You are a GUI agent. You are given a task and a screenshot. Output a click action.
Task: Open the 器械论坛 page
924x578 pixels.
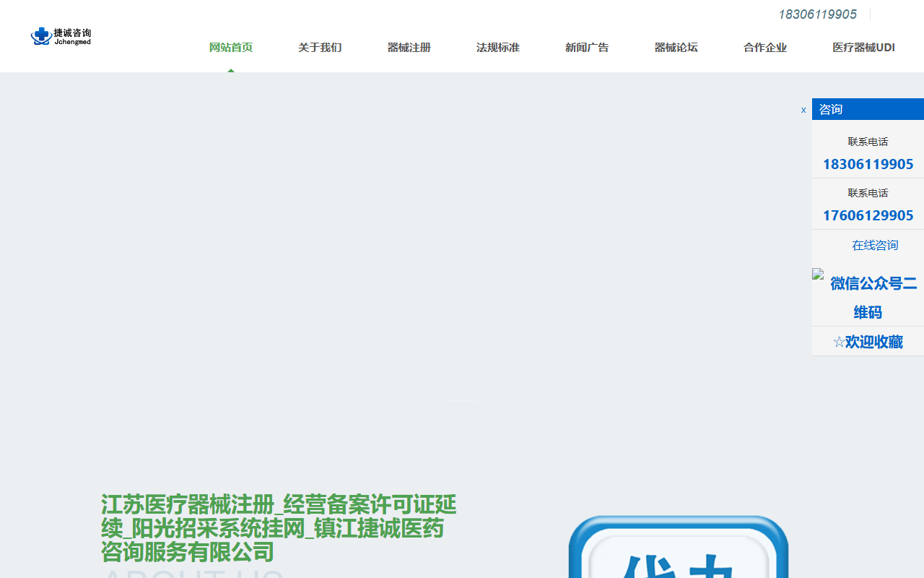coord(676,48)
